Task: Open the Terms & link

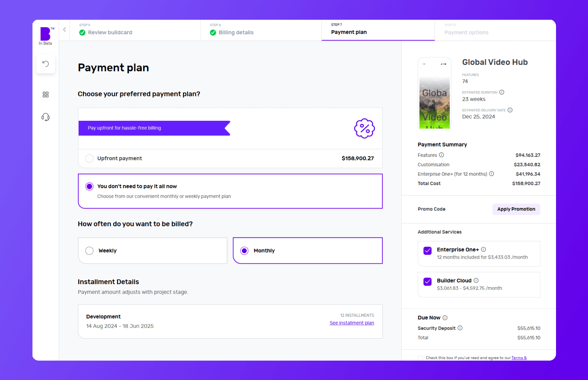Action: pyautogui.click(x=519, y=358)
